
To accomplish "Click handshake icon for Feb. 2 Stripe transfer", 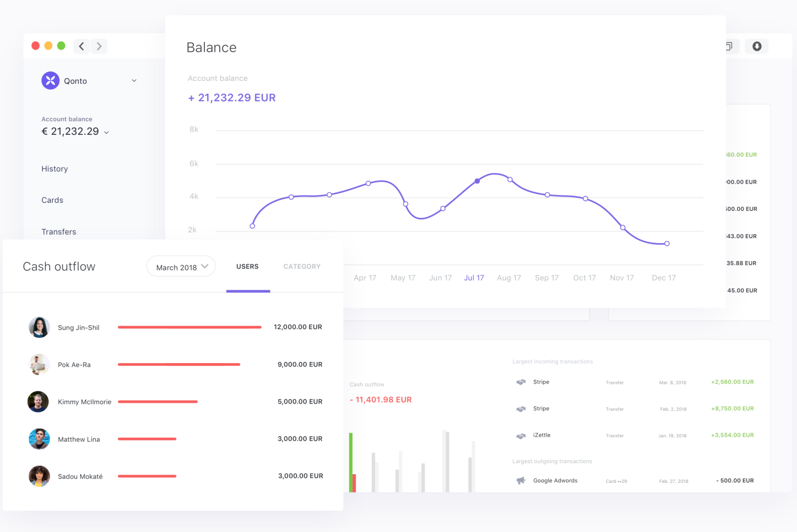I will tap(521, 409).
